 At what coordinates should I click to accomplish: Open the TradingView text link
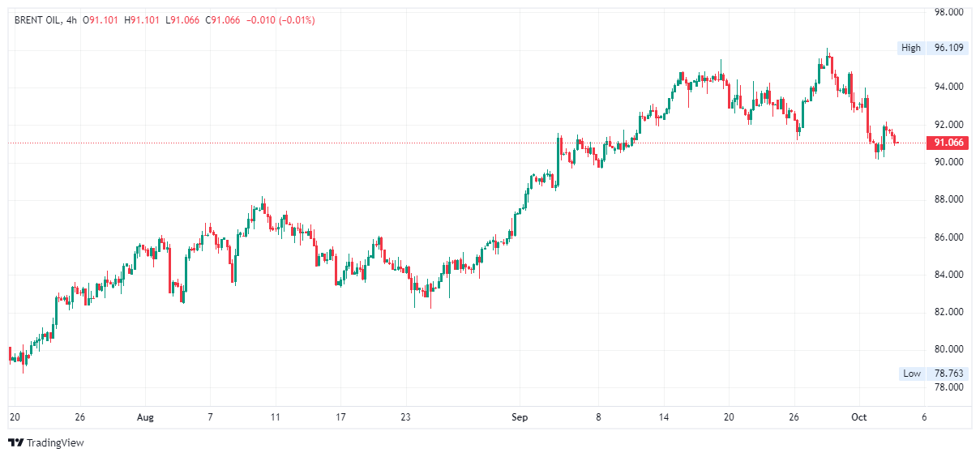pos(55,442)
